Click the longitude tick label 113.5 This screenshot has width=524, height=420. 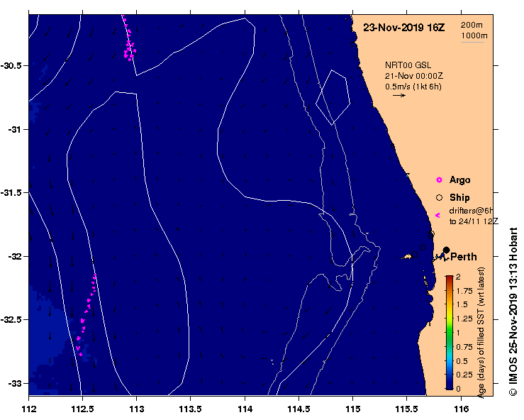191,409
